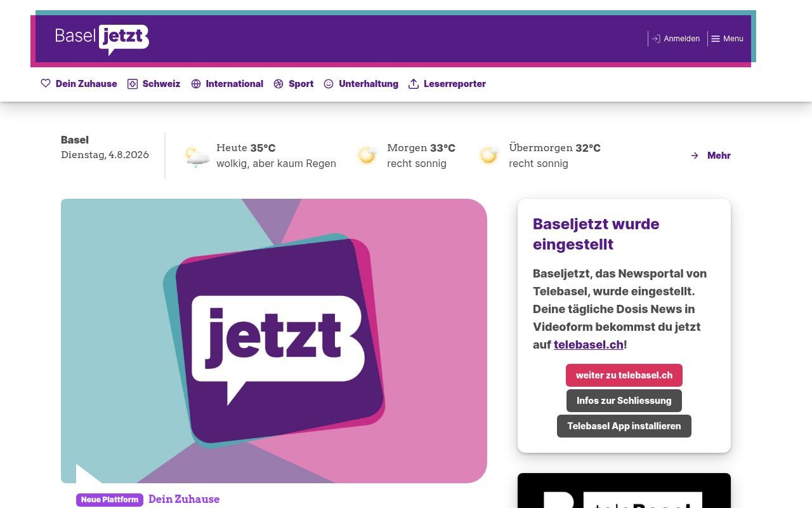Click the upload icon for Leserreporter
This screenshot has height=508, width=812.
click(x=414, y=84)
